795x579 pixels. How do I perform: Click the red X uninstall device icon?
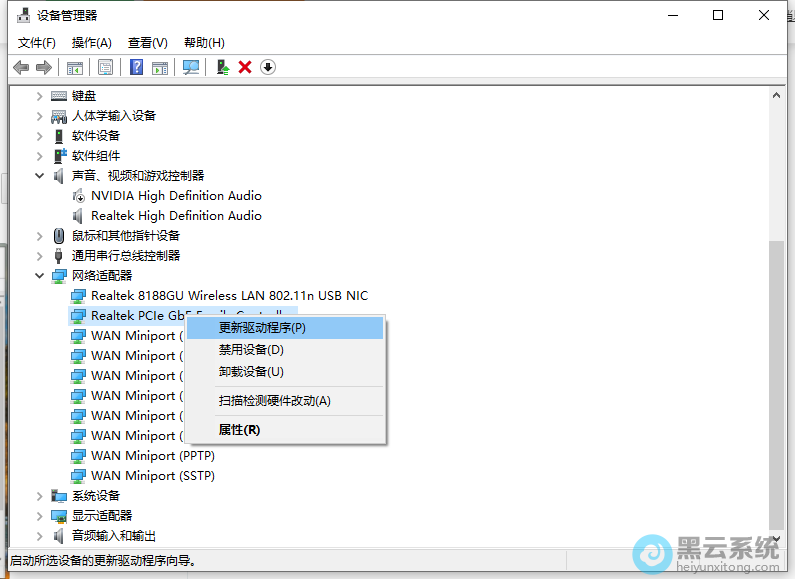(245, 67)
